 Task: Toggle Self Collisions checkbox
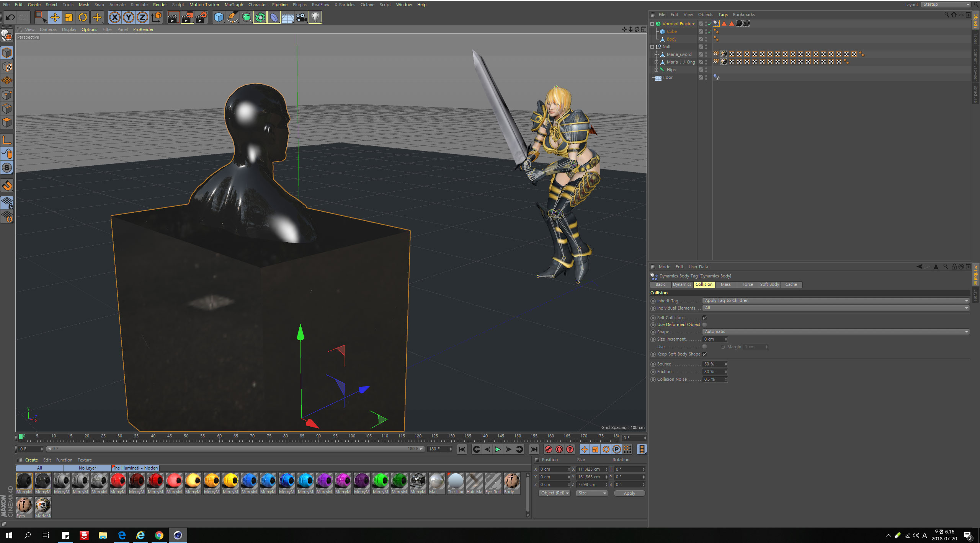(704, 318)
